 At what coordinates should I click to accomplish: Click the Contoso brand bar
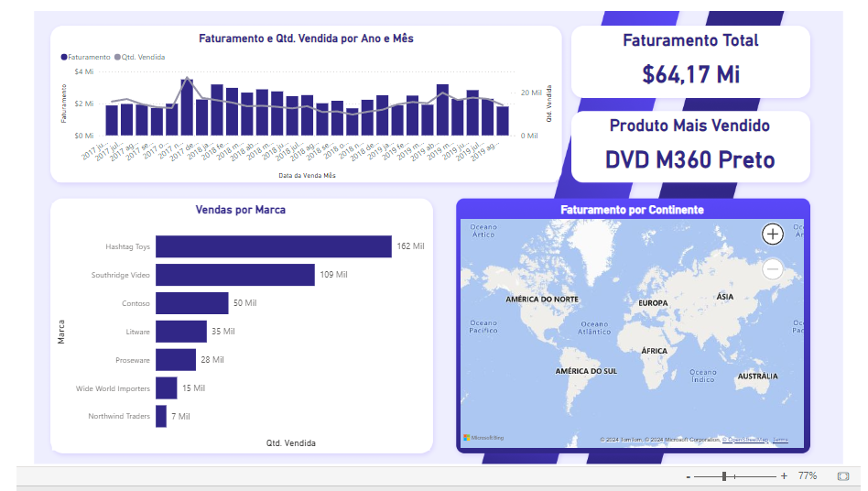click(x=191, y=303)
